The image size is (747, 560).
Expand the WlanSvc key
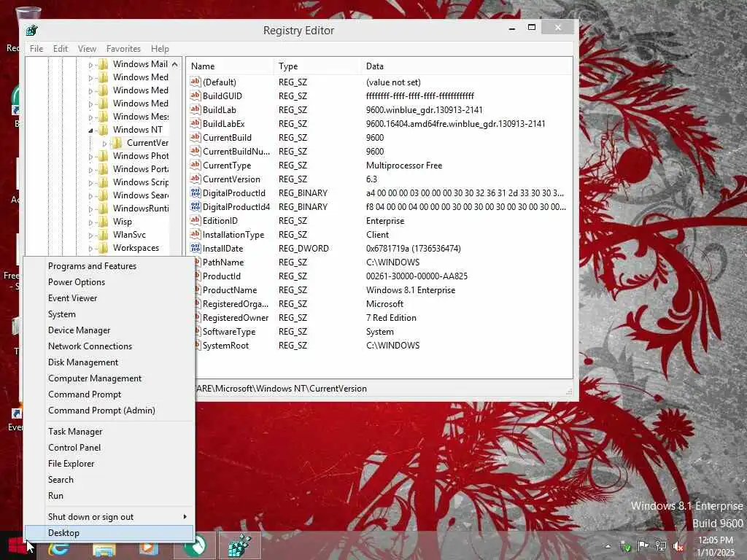[90, 236]
